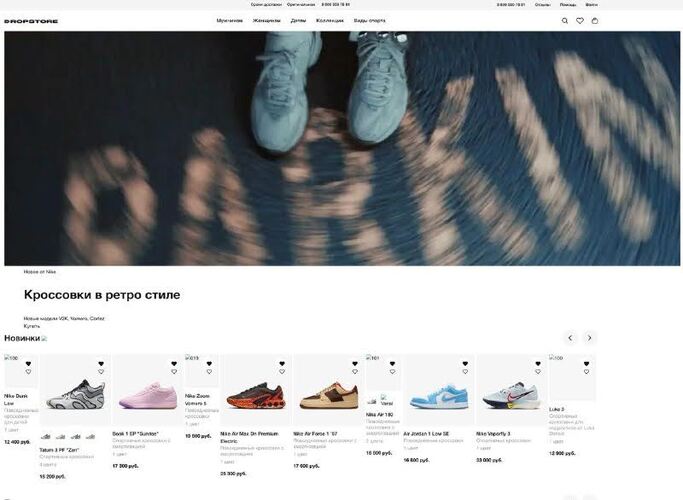683x500 pixels.
Task: Click outline heart on Air Max Dn Premium card
Action: (x=282, y=372)
